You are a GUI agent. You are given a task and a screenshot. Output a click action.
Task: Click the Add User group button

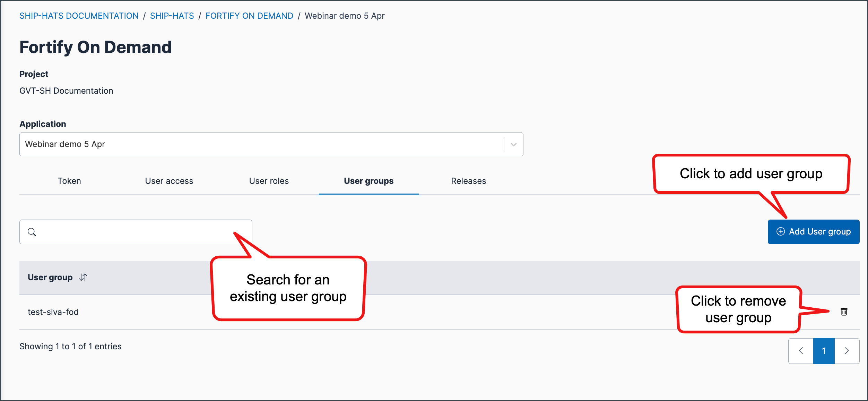[x=814, y=232]
